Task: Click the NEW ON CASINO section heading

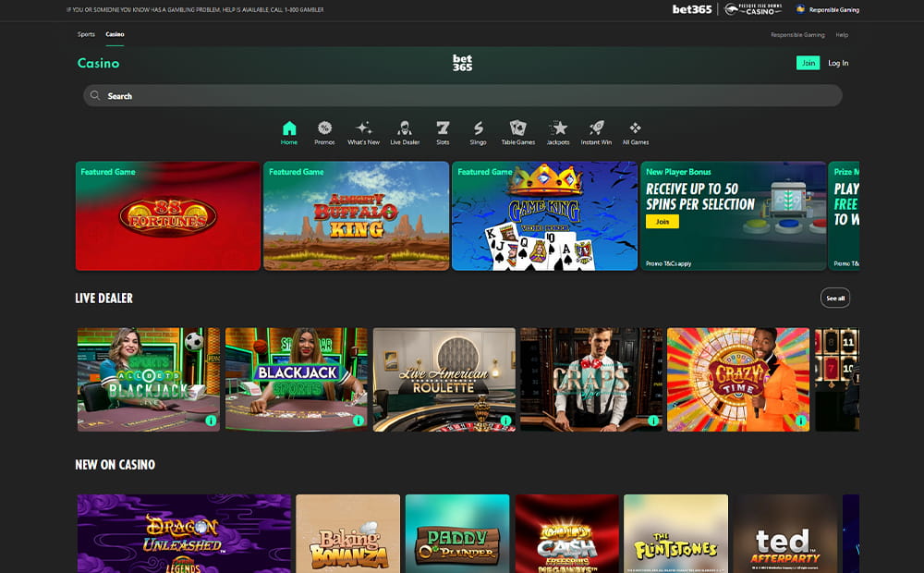Action: point(115,465)
